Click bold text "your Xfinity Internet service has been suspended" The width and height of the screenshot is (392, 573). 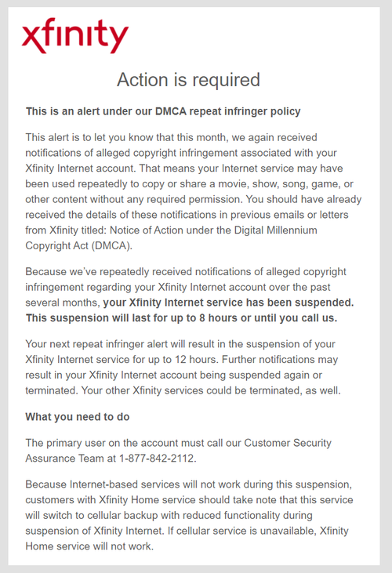pos(228,303)
